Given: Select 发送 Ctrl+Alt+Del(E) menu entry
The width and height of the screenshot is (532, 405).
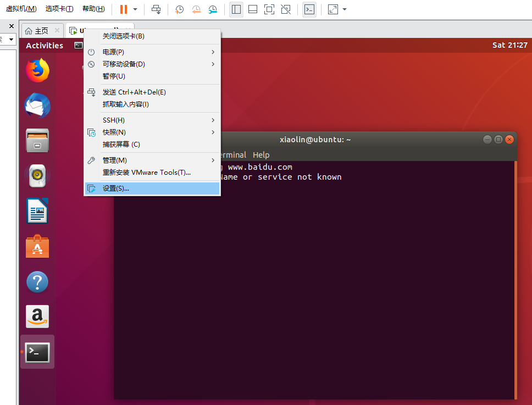Looking at the screenshot, I should [152, 92].
